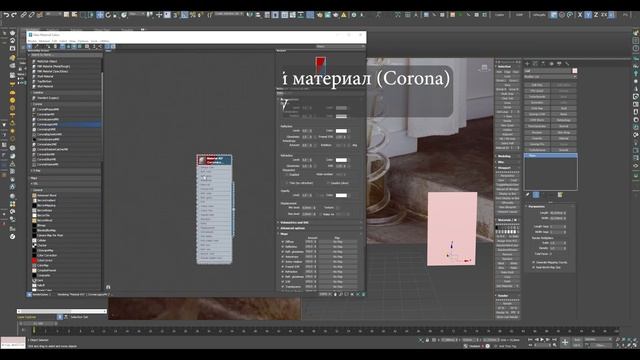
Task: Expand the V-Ray group in material browser
Action: (x=65, y=170)
